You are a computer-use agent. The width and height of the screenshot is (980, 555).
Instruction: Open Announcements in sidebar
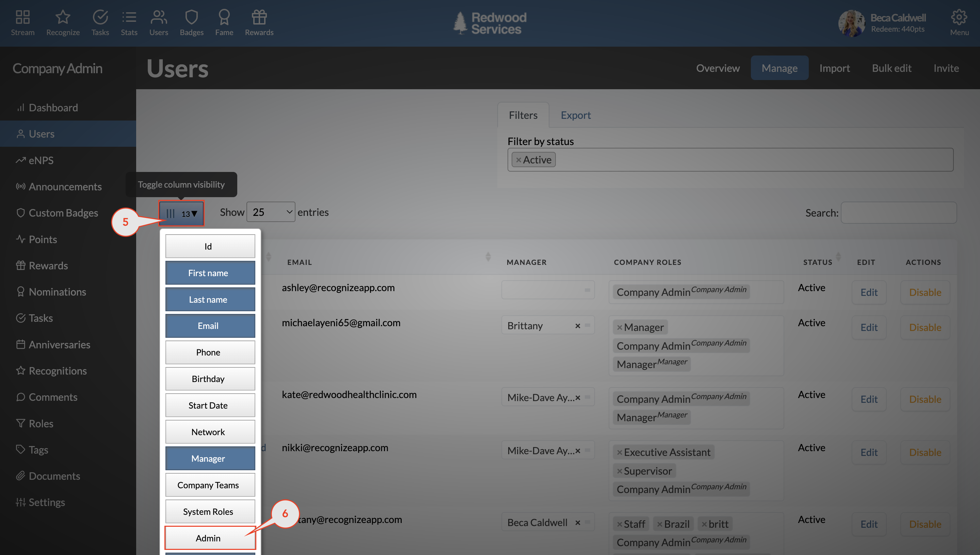point(68,186)
